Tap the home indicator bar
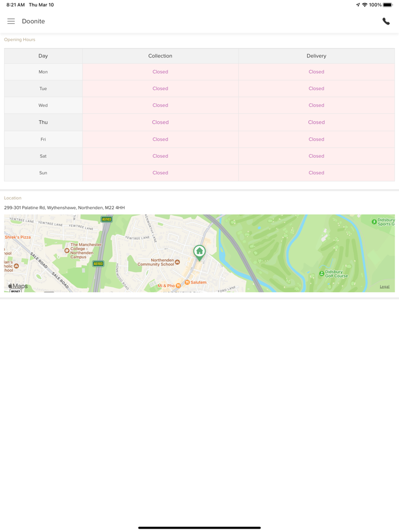Screen dimensions: 399x532 199,527
